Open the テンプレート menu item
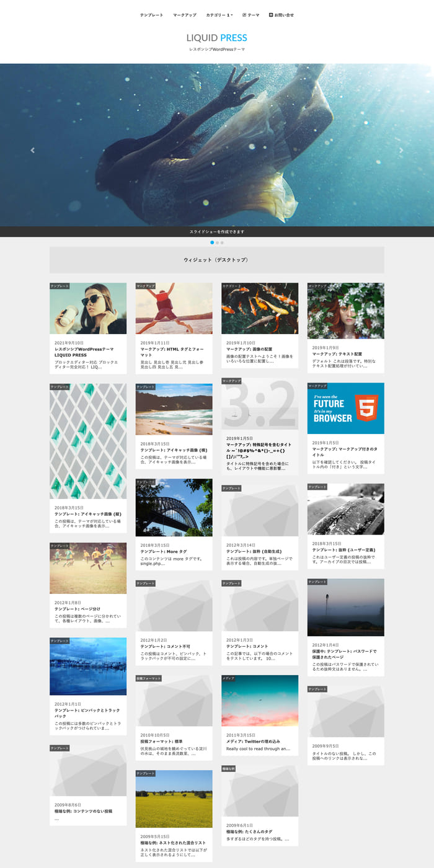The height and width of the screenshot is (868, 434). (151, 15)
